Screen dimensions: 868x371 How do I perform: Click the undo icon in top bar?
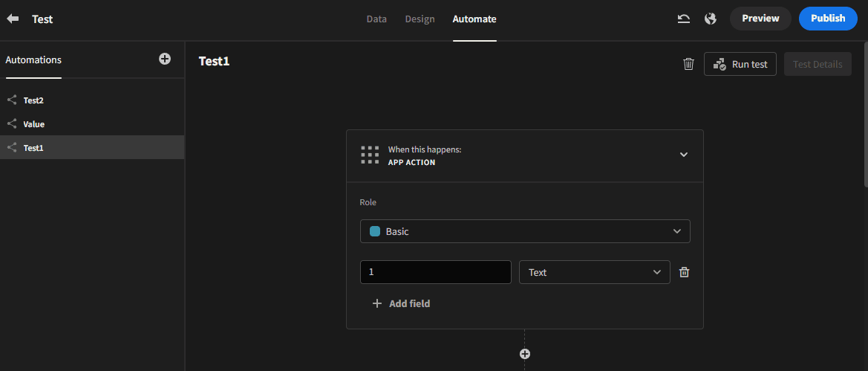pos(684,19)
